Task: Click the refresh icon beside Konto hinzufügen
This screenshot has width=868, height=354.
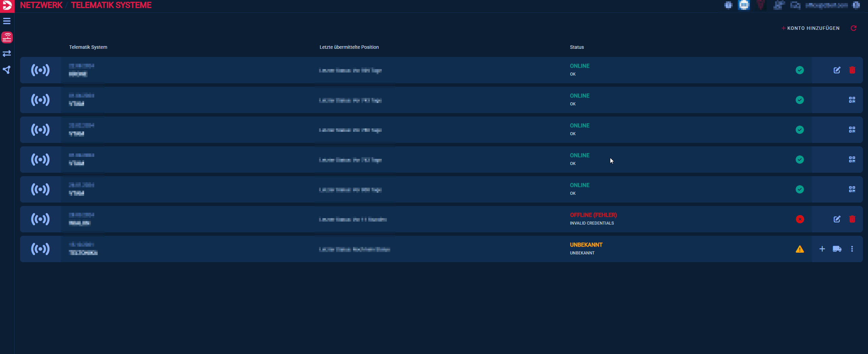Action: click(x=853, y=28)
